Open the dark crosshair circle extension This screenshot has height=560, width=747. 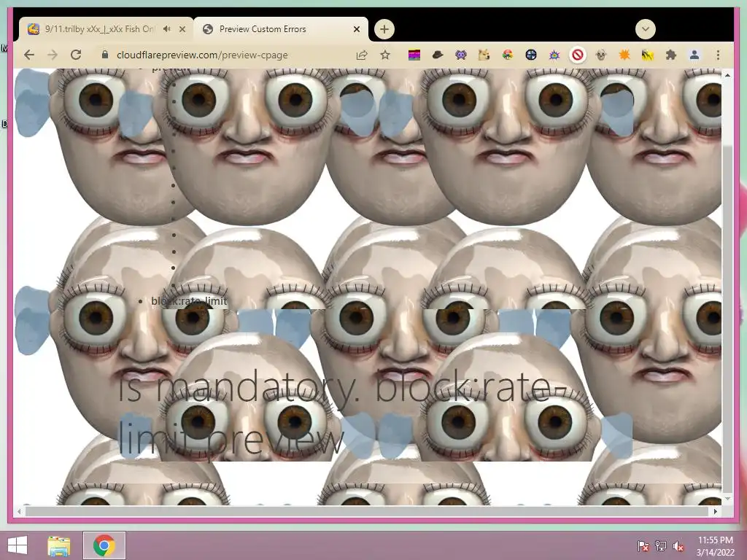[x=531, y=55]
